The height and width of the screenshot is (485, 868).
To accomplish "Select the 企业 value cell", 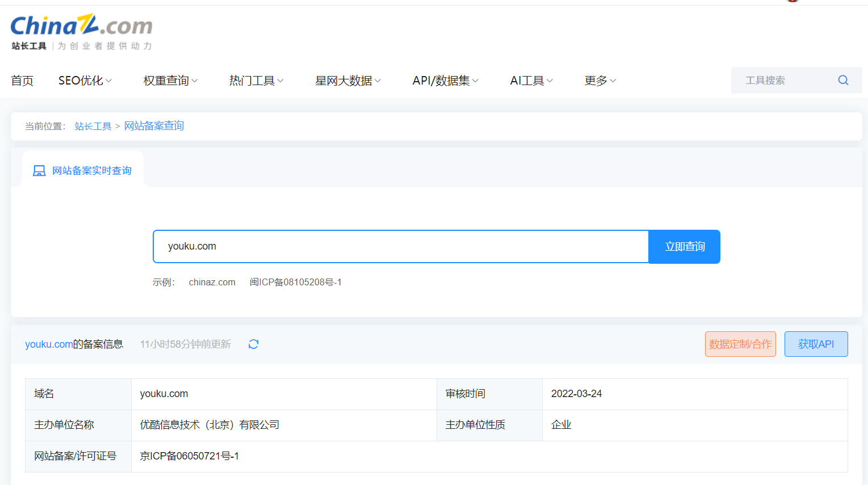I will click(695, 425).
